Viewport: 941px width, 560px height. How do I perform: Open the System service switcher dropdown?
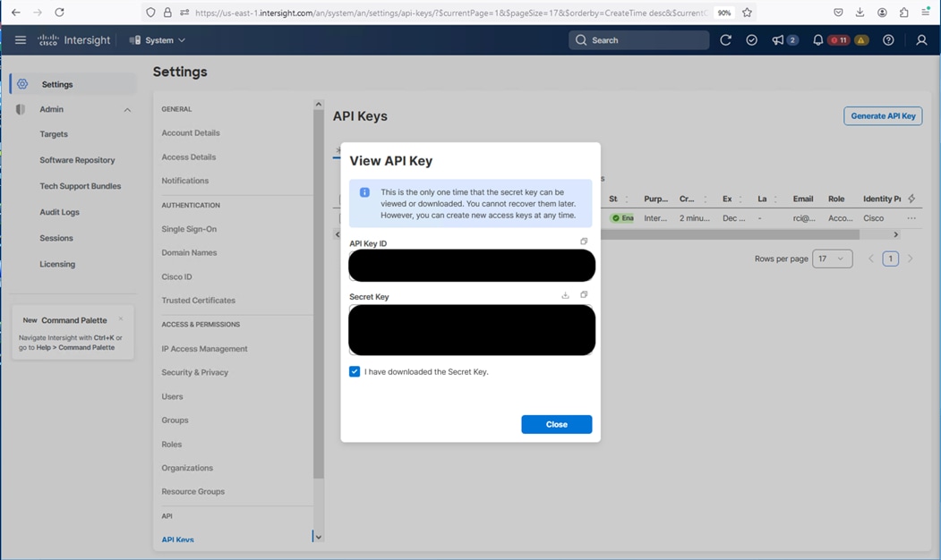coord(158,40)
